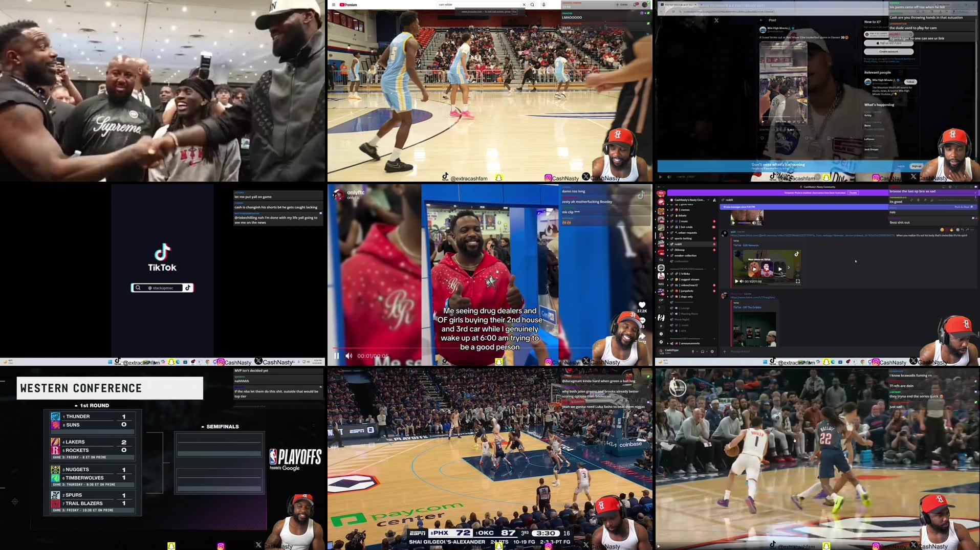This screenshot has height=550, width=980.
Task: Open the YouTube hamburger main menu
Action: coord(334,5)
